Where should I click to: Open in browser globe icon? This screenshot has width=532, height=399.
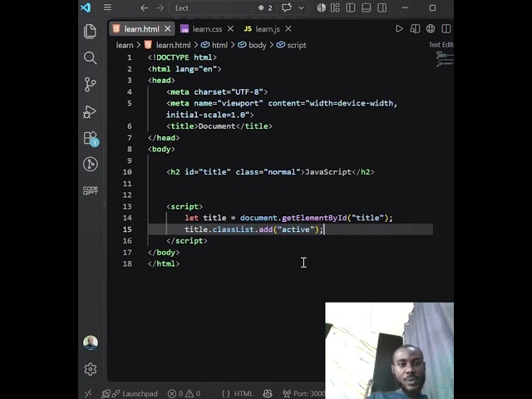click(x=431, y=29)
